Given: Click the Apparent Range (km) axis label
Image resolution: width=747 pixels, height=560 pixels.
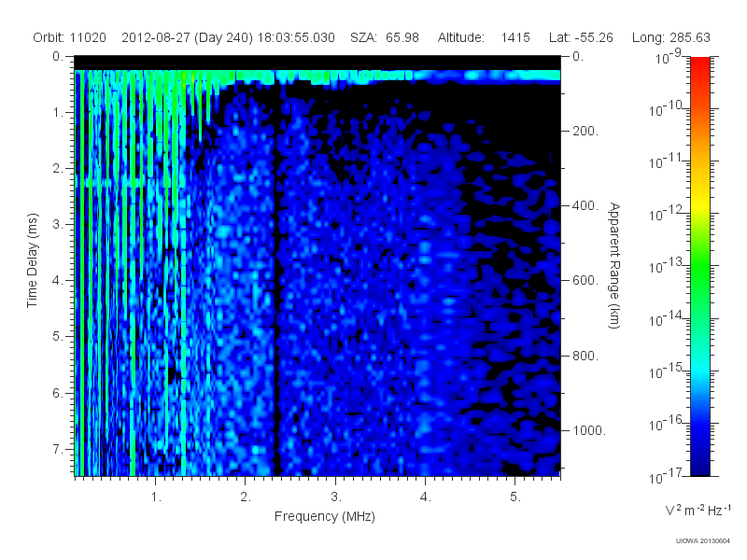Looking at the screenshot, I should pos(615,266).
